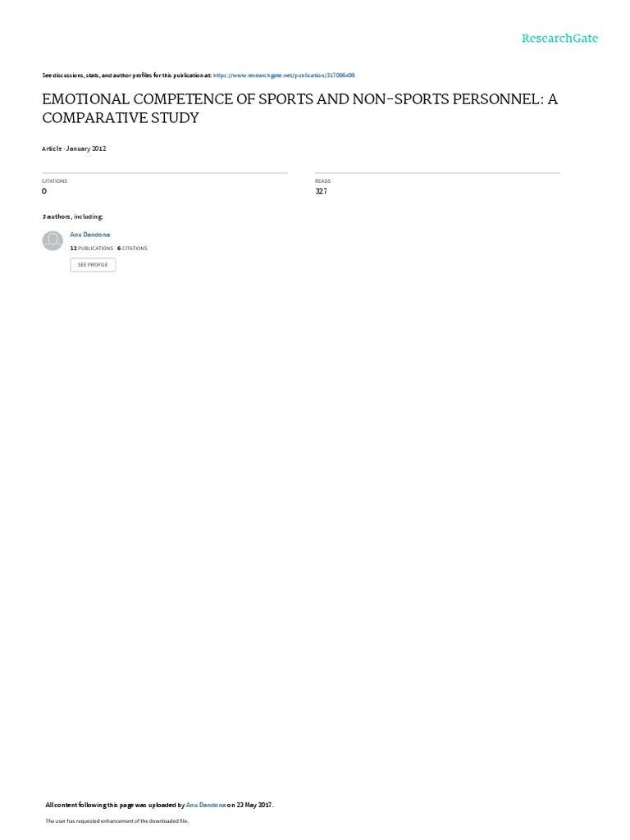The height and width of the screenshot is (840, 630).
Task: Click the '3 authors, including:' text
Action: (72, 217)
